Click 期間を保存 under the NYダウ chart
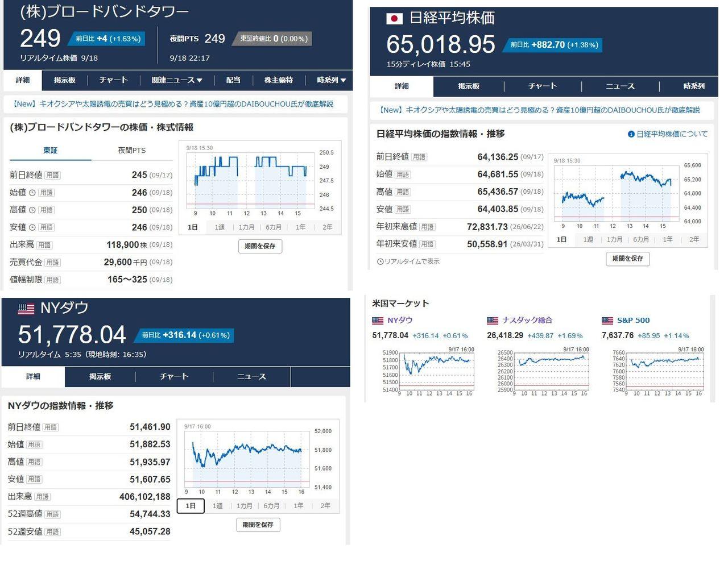The width and height of the screenshot is (728, 561). tap(258, 525)
